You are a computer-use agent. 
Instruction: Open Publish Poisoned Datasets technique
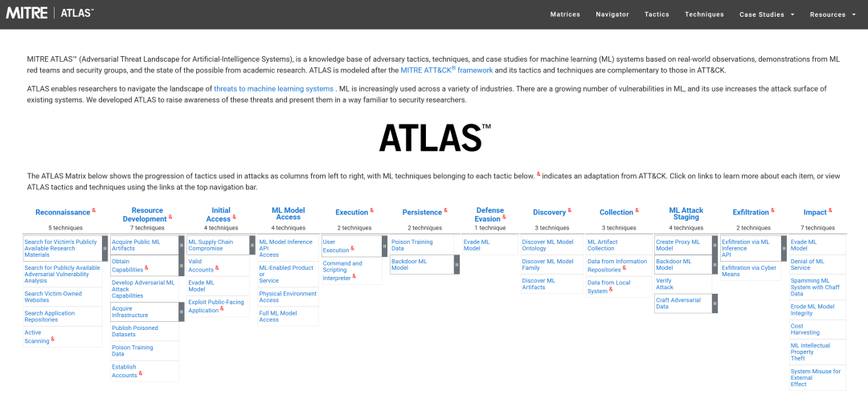pos(134,331)
